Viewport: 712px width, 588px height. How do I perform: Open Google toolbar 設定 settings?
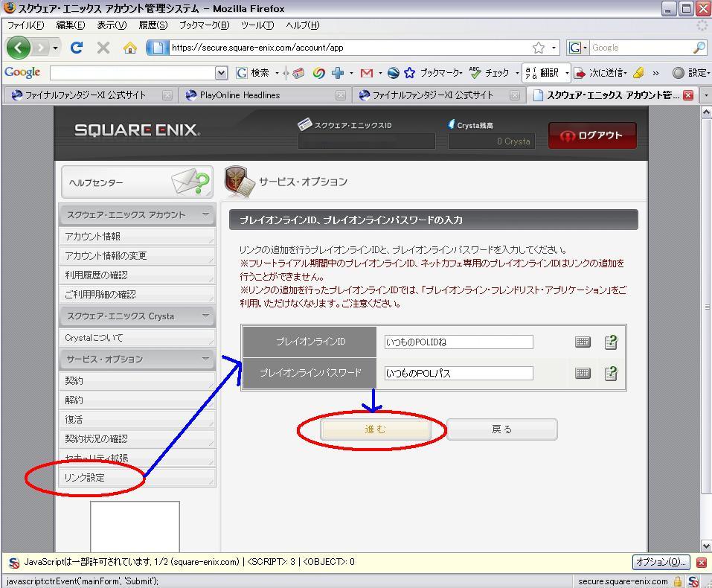[691, 73]
